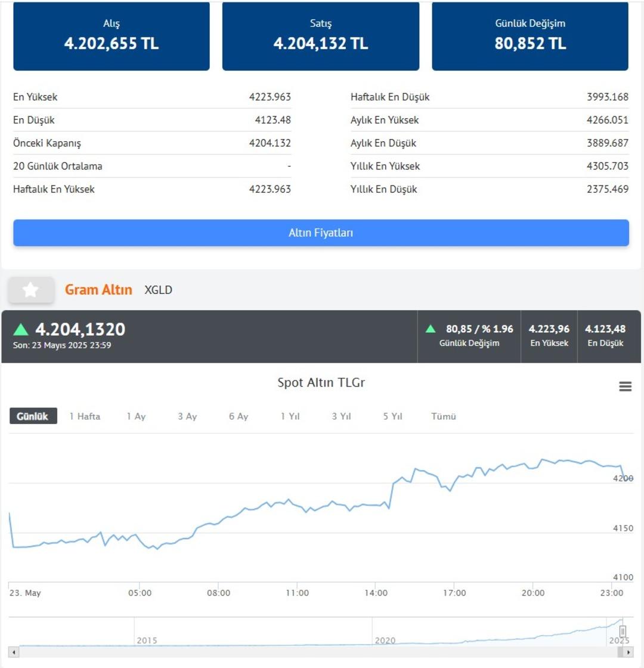Add Gram Altın to favorites star
The height and width of the screenshot is (668, 644).
point(31,290)
